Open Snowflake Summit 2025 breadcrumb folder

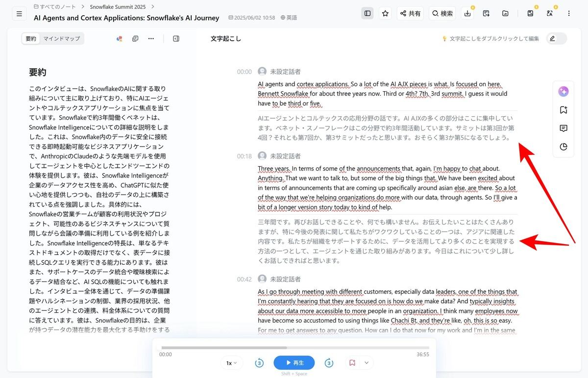pos(118,7)
